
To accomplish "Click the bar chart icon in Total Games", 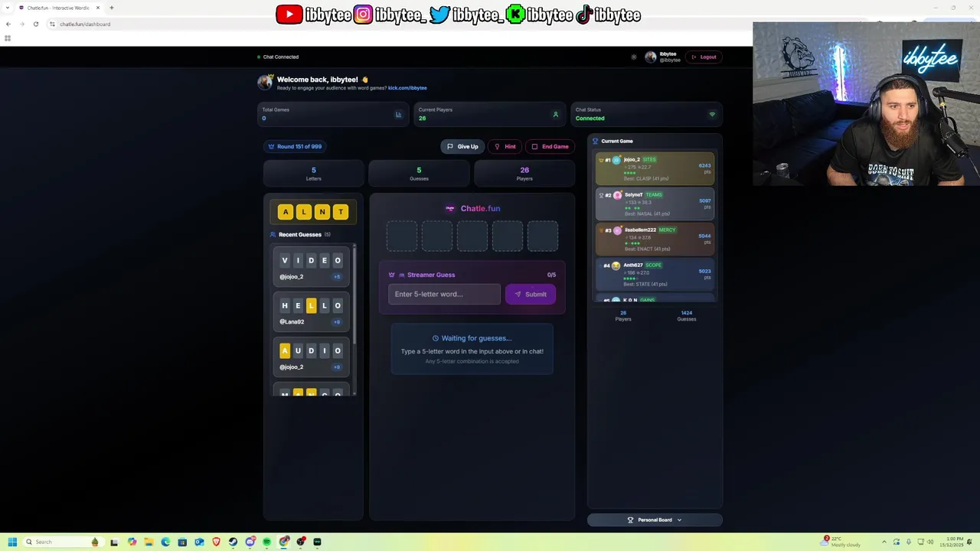I will 398,115.
